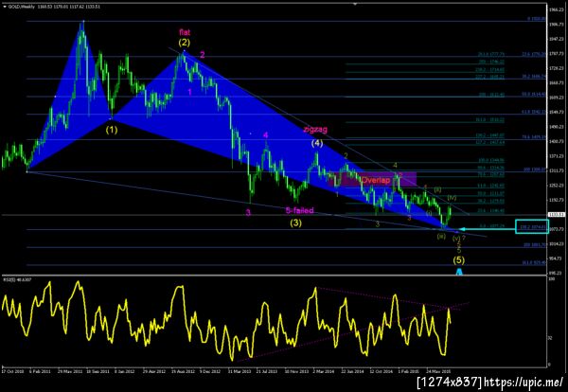Image resolution: width=568 pixels, height=392 pixels.
Task: Select the '(v) ?' minor wave label
Action: pos(459,238)
